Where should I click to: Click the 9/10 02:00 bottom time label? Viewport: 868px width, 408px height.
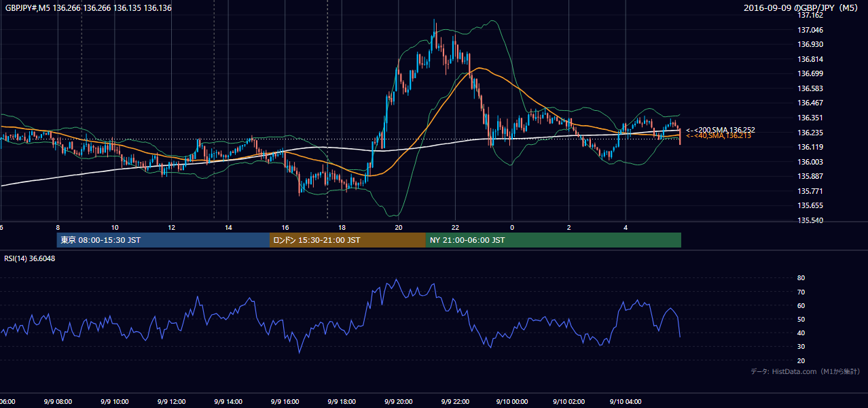568,402
